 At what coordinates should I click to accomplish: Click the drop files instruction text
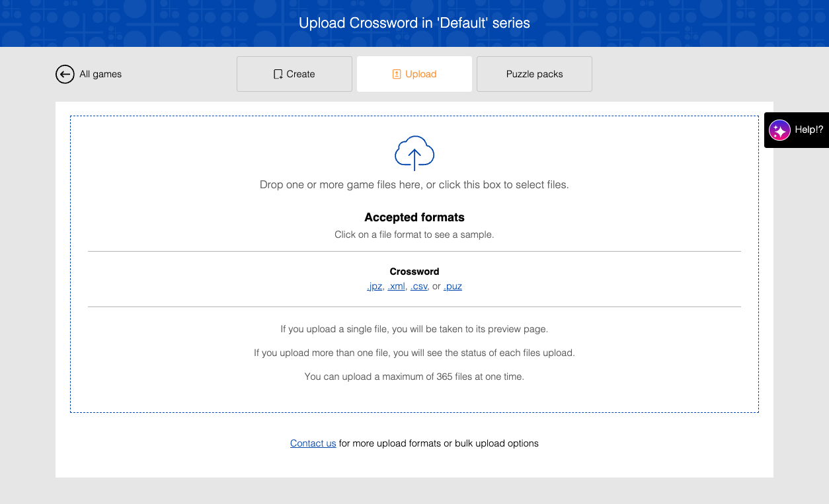click(x=414, y=184)
